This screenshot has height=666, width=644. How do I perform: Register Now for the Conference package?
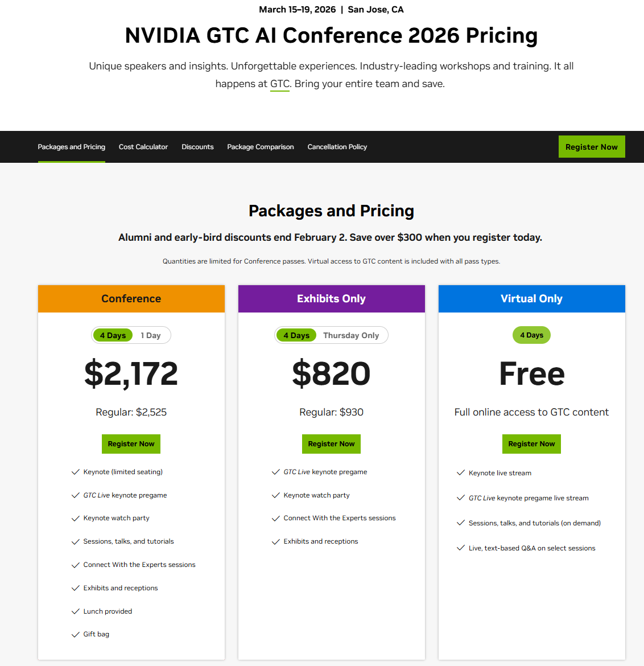(131, 444)
